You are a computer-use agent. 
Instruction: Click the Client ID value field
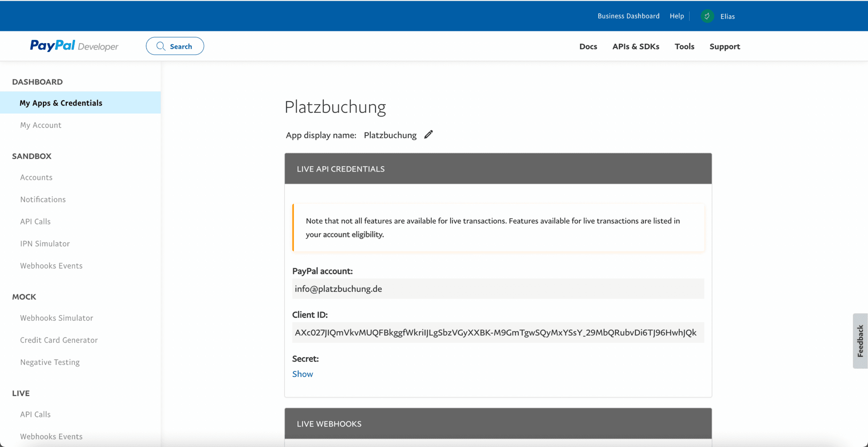pyautogui.click(x=498, y=333)
